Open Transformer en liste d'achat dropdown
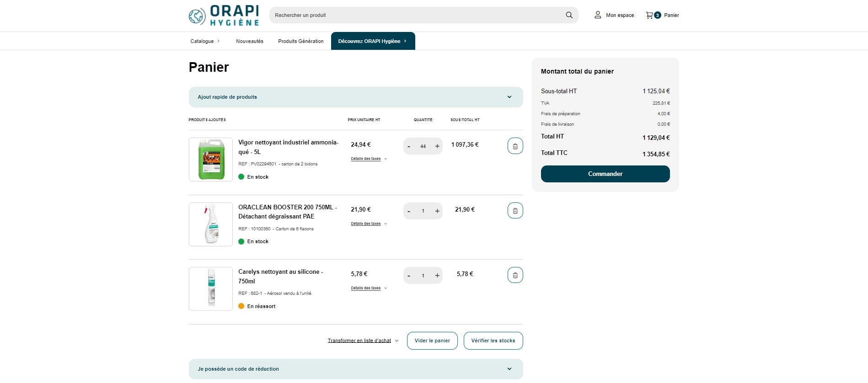The image size is (868, 383). coord(363,340)
